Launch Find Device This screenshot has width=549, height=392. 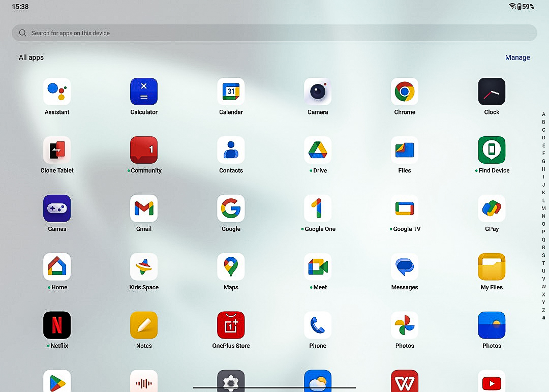point(492,150)
